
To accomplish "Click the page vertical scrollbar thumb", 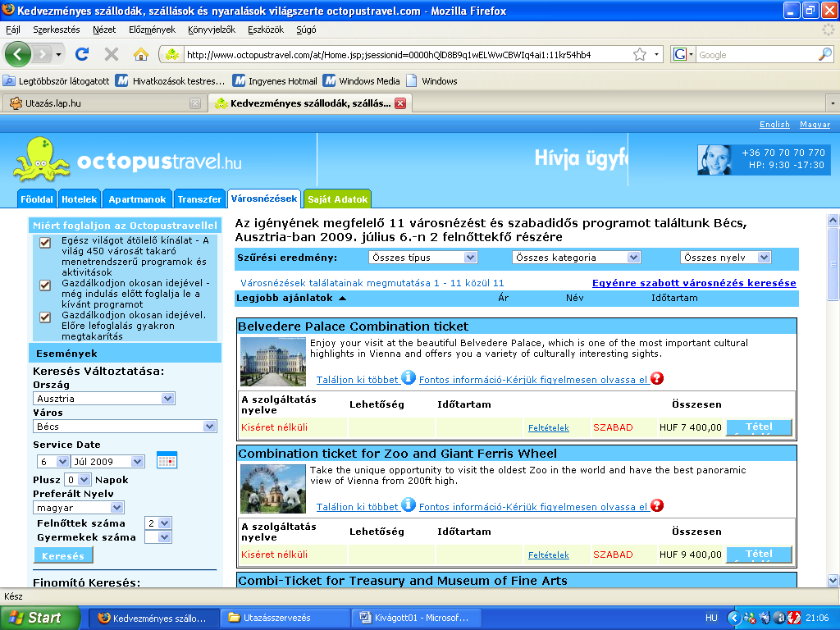I will tap(833, 263).
